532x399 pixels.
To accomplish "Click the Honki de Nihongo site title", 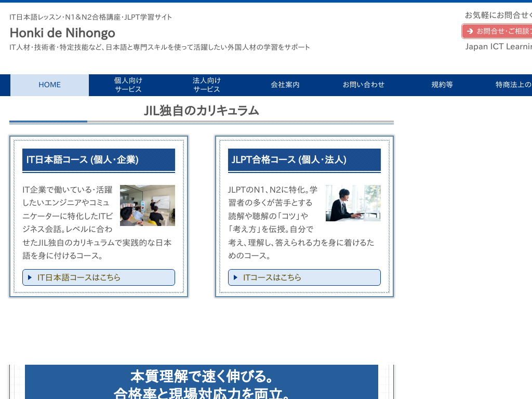I will tap(62, 33).
